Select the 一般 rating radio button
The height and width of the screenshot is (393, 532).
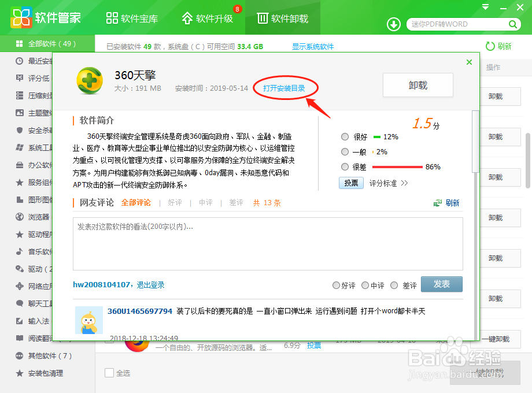(x=345, y=151)
